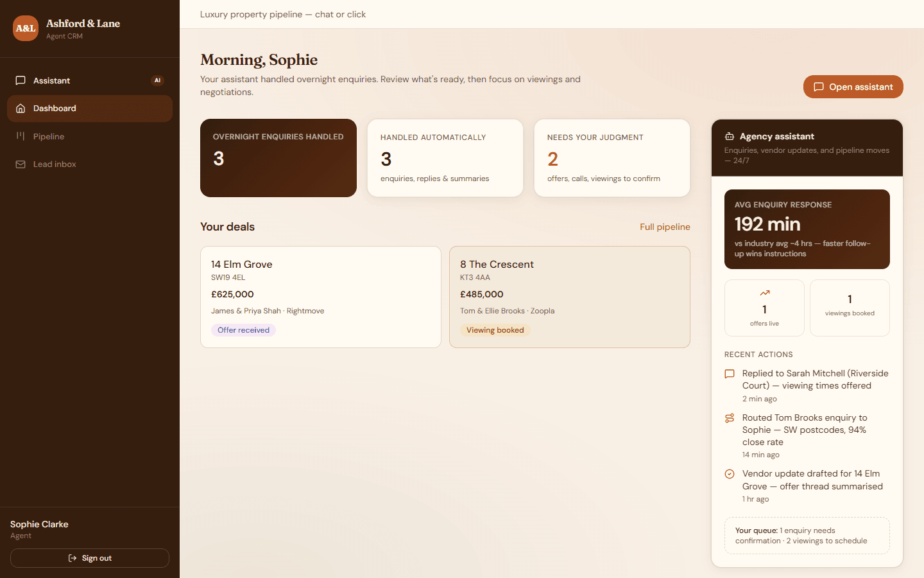Click the SW19 4EL postcode text
This screenshot has height=578, width=924.
[228, 277]
